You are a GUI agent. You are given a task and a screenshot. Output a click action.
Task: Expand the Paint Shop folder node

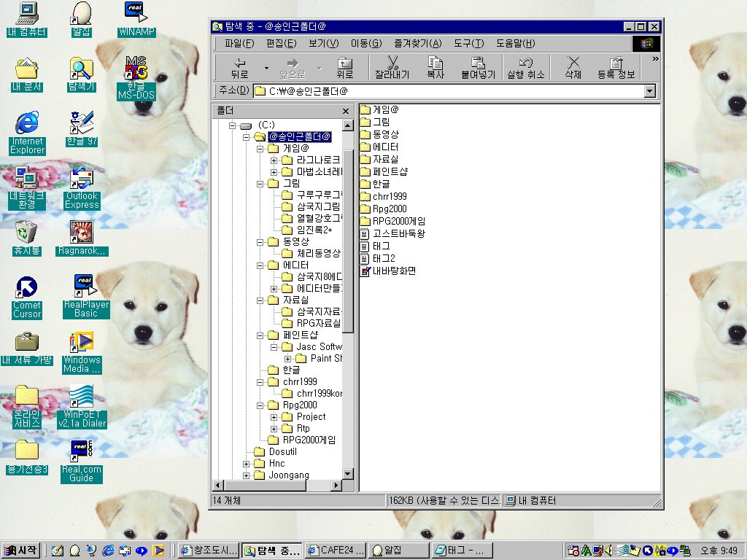[x=287, y=359]
